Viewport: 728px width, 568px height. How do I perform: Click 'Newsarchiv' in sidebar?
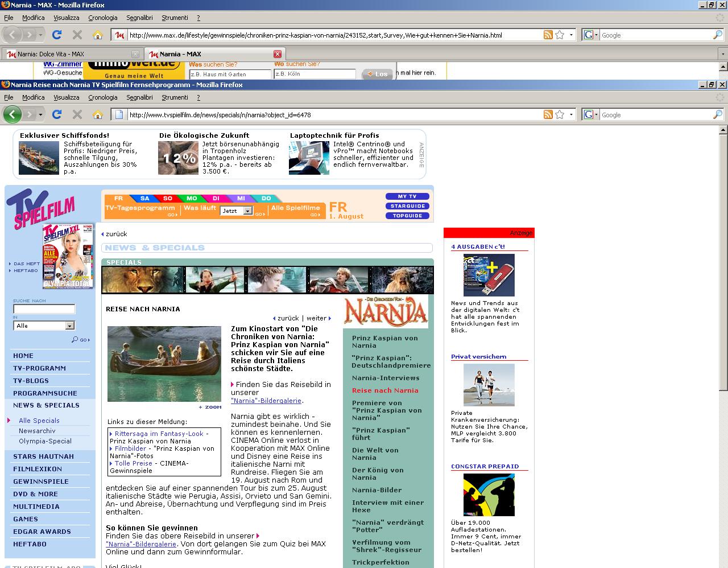coord(37,431)
